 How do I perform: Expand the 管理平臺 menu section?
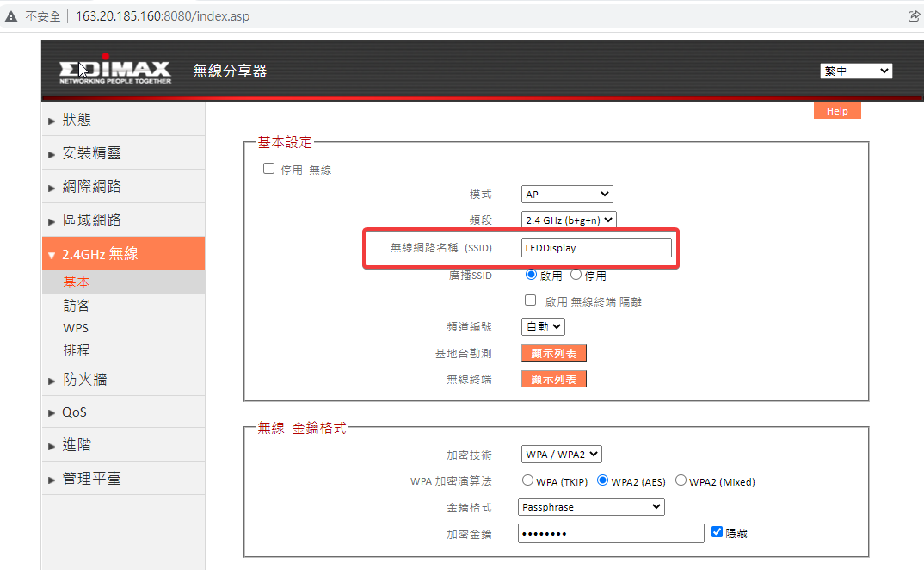(x=123, y=479)
